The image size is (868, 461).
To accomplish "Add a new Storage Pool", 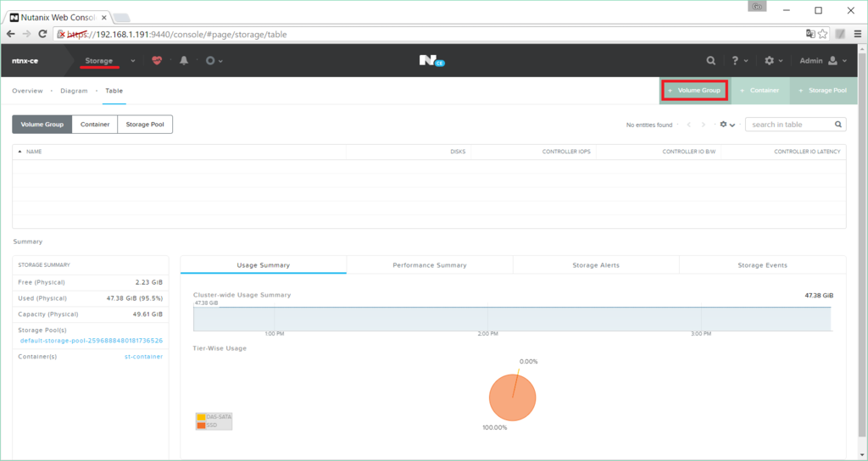I will point(823,90).
